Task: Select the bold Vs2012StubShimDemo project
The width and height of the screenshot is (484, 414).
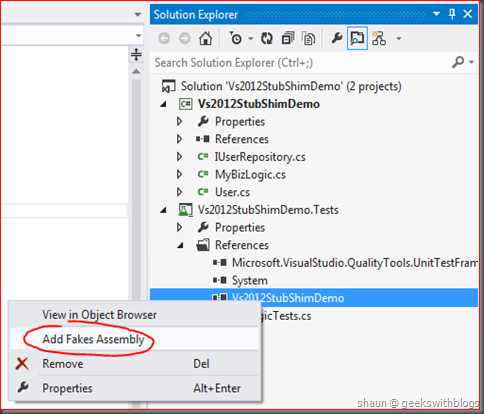Action: point(259,104)
